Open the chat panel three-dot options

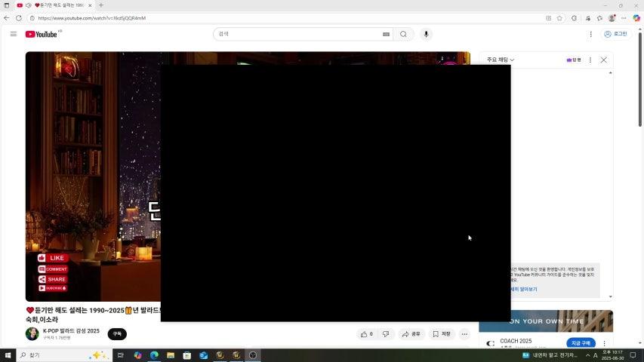point(590,60)
